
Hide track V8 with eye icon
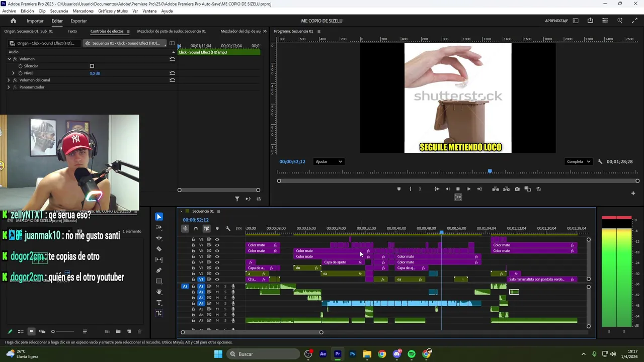point(217,239)
